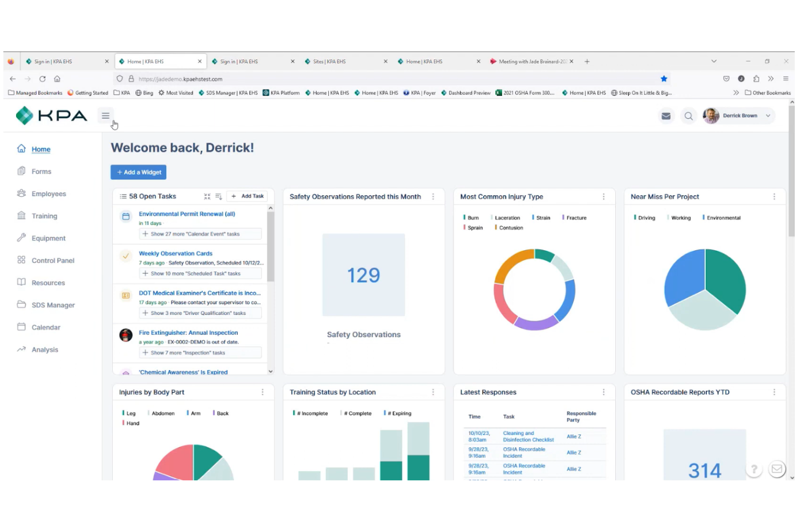Open the help question mark bubble

click(754, 469)
